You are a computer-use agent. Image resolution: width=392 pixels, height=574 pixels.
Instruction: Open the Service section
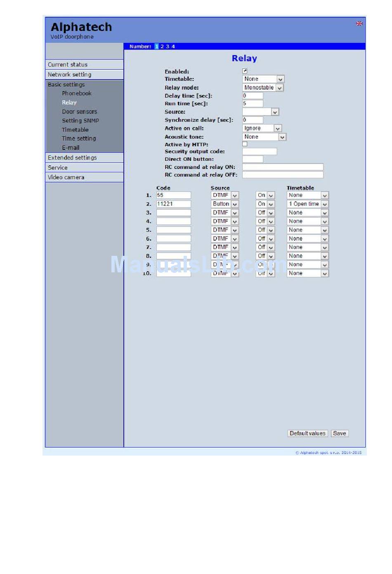click(x=85, y=168)
